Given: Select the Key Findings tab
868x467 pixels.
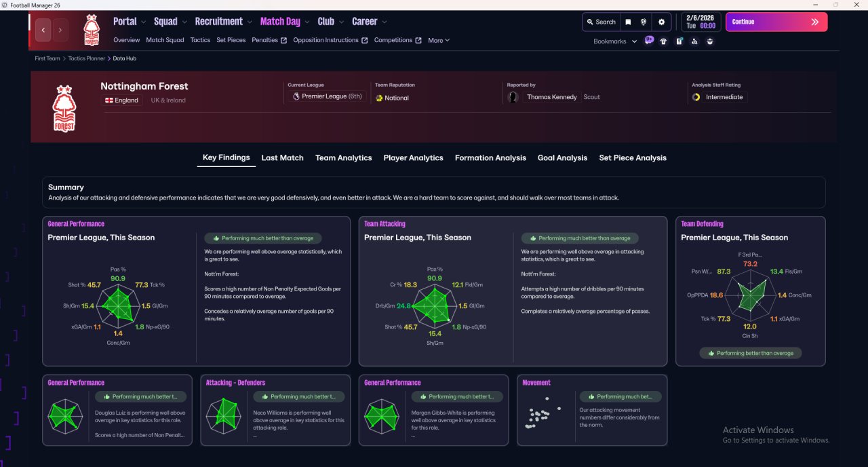Looking at the screenshot, I should point(226,157).
